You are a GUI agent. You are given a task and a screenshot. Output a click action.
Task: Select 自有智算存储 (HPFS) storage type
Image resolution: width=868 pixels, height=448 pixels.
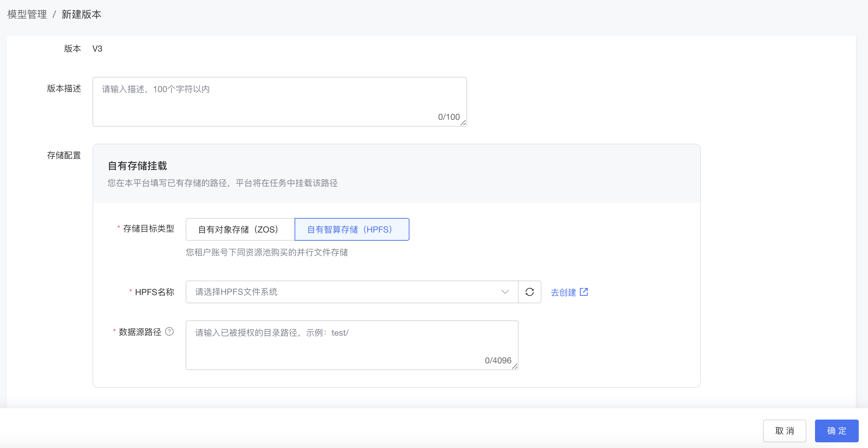click(x=351, y=229)
